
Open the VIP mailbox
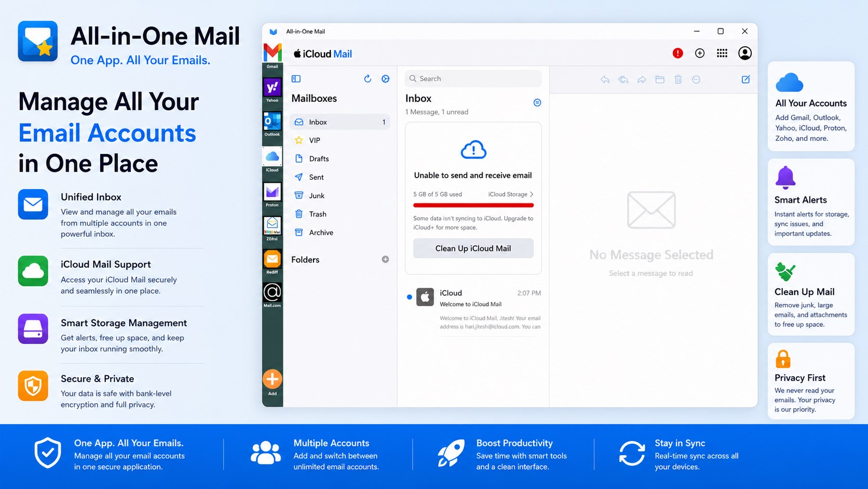(340, 140)
